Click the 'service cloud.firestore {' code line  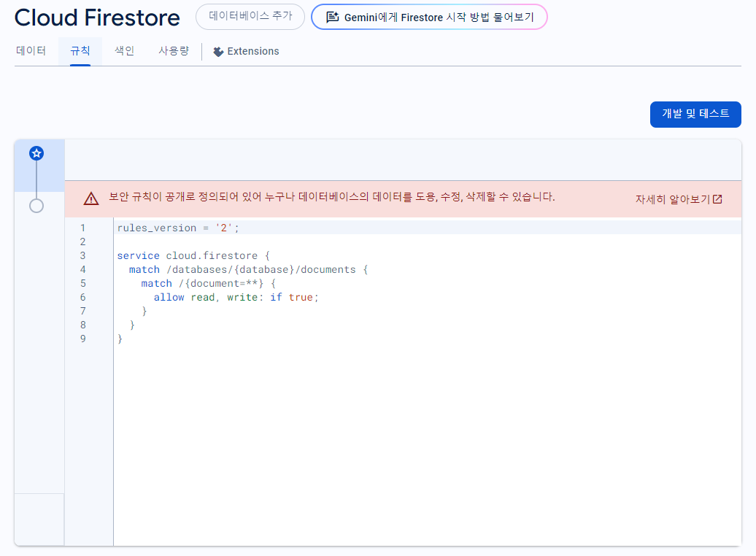[193, 255]
